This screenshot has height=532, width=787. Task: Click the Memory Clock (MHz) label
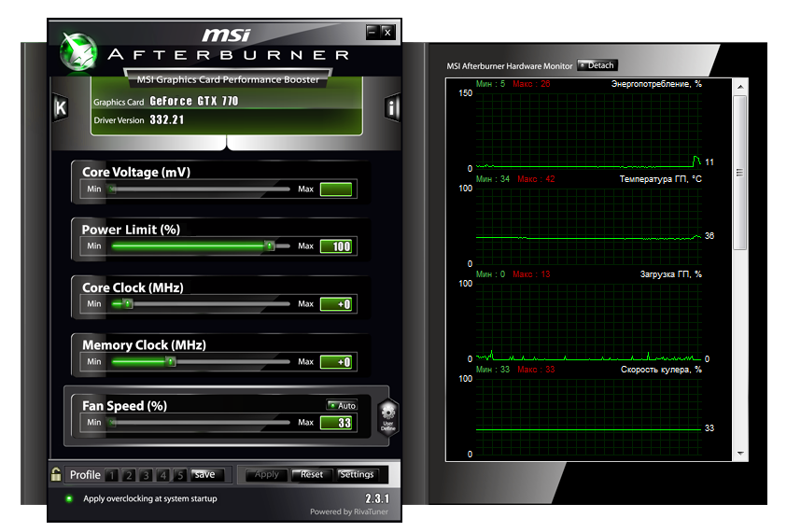pos(145,344)
